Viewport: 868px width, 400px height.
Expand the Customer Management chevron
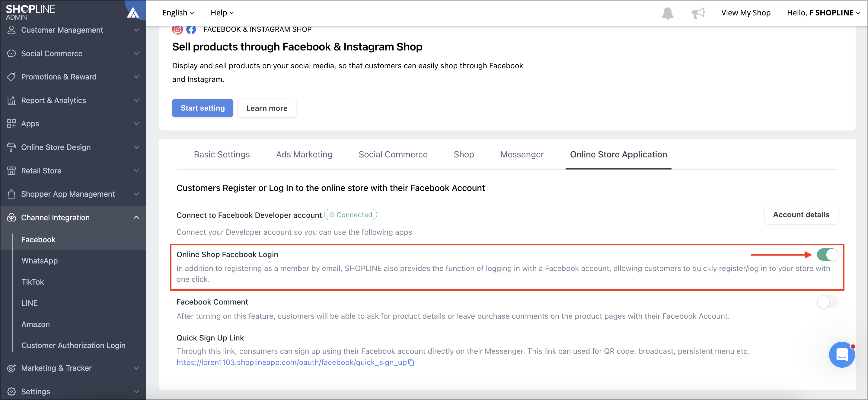pos(136,30)
